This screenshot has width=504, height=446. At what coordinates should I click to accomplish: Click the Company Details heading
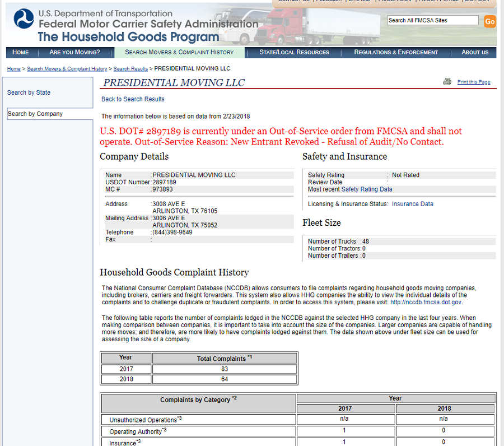pos(134,156)
